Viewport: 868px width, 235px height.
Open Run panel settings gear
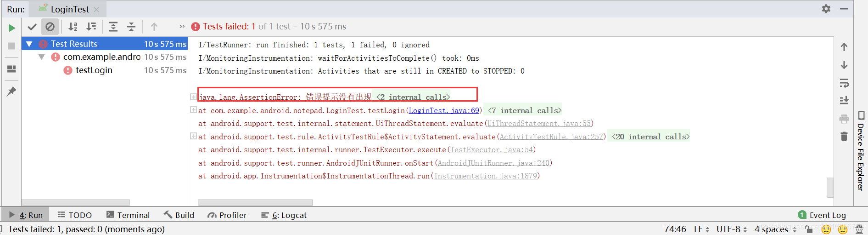[x=826, y=9]
